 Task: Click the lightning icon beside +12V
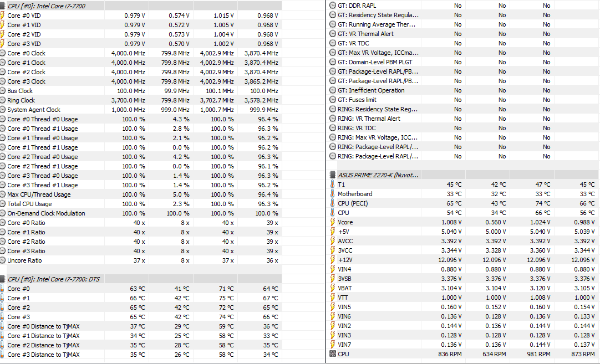pos(333,260)
